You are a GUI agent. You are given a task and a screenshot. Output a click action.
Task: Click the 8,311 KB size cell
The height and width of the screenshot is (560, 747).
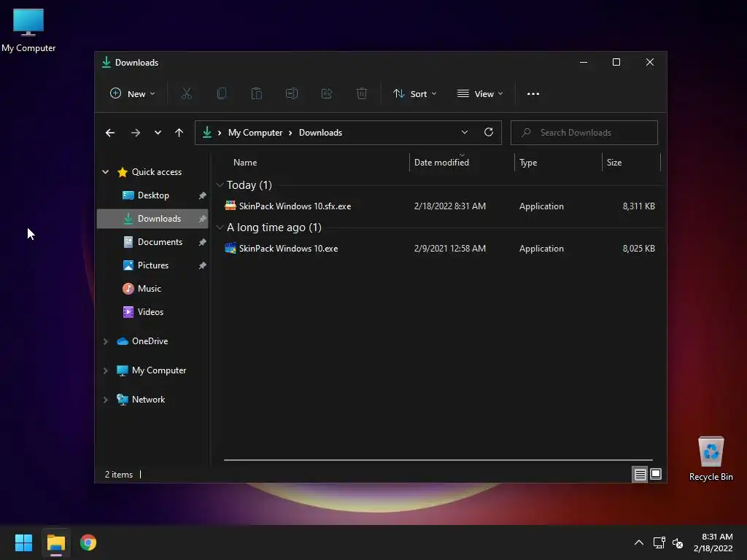(639, 206)
